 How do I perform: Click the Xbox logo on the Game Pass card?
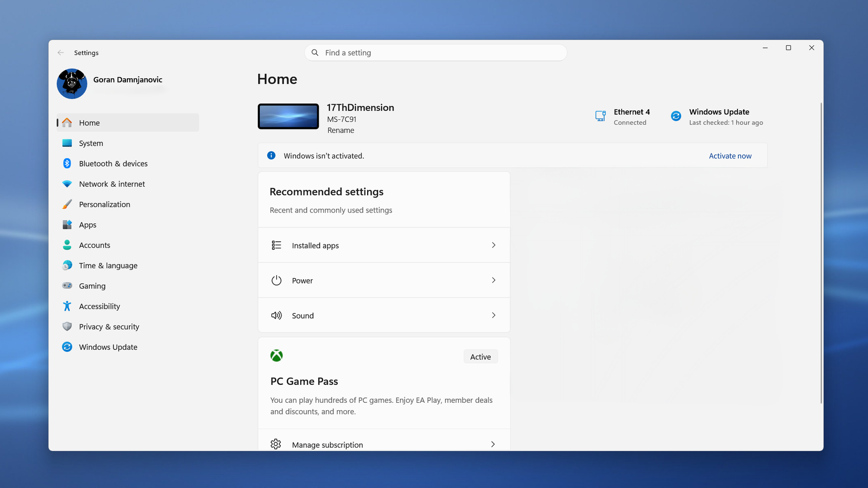(276, 355)
